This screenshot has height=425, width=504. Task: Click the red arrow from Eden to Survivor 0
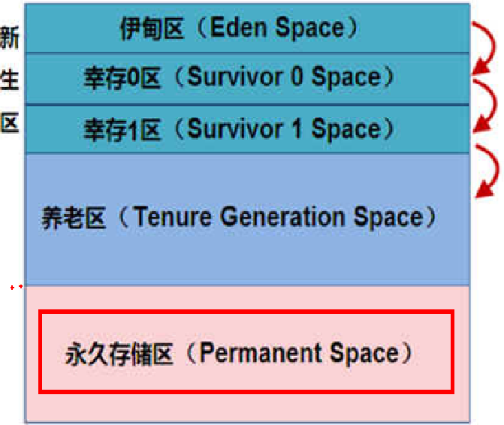[x=484, y=47]
